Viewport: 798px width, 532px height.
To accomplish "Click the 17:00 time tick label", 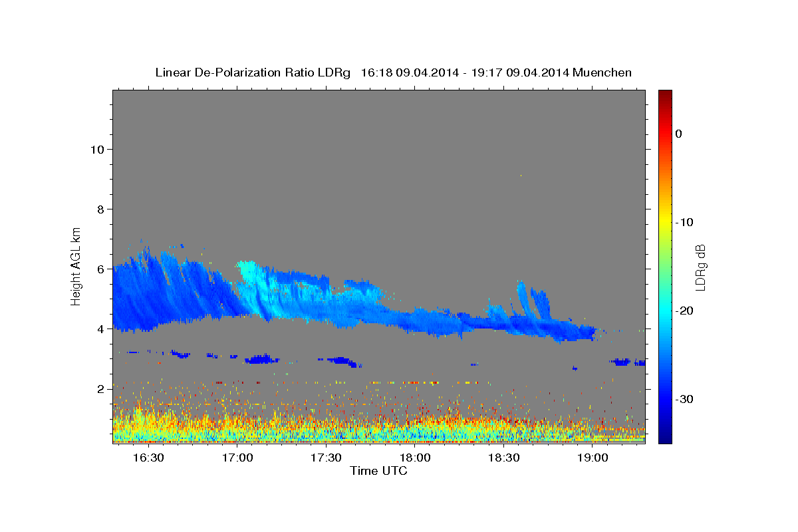I will 237,458.
